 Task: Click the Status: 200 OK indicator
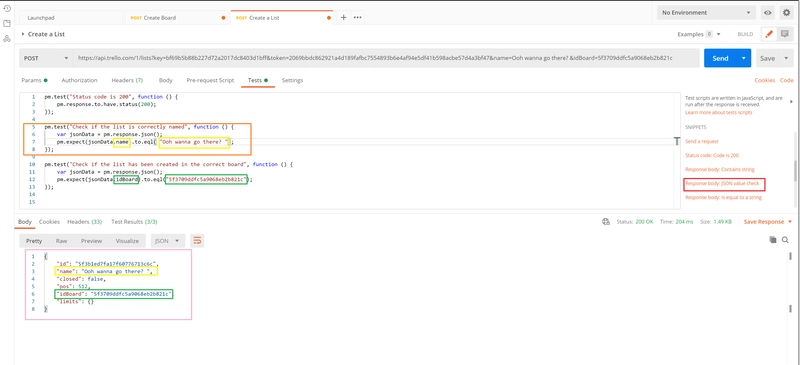click(x=634, y=222)
